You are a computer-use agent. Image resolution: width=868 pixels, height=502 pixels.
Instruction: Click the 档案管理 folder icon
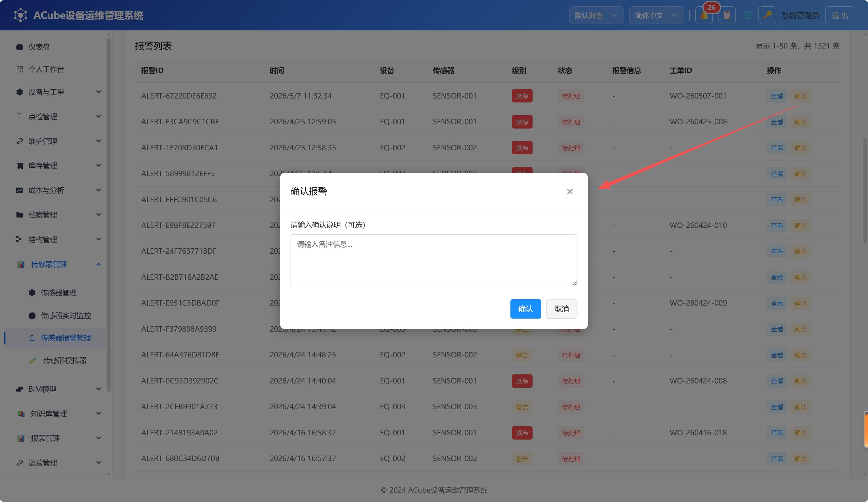coord(20,215)
